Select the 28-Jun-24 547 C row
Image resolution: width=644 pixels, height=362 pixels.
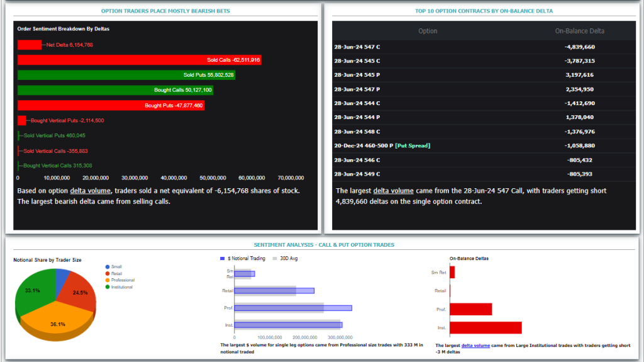pyautogui.click(x=484, y=47)
